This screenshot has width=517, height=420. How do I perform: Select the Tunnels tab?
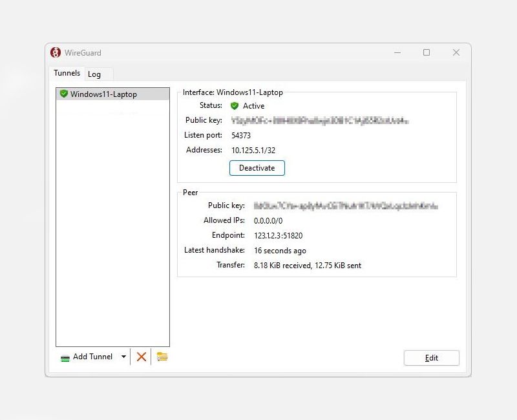coord(66,74)
